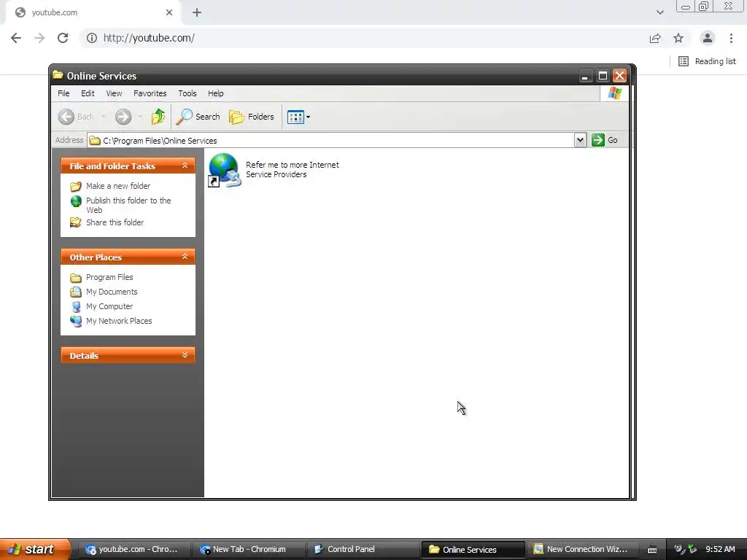Open the Search magnifier tool

tap(198, 117)
